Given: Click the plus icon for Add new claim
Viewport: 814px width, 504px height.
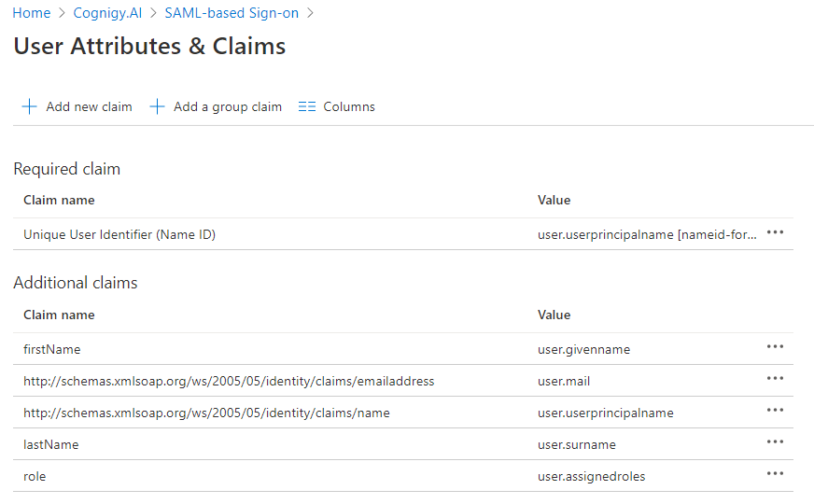Looking at the screenshot, I should (x=29, y=107).
